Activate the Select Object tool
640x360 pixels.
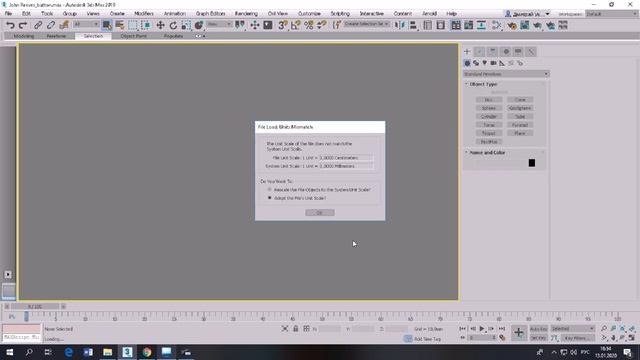(107, 25)
